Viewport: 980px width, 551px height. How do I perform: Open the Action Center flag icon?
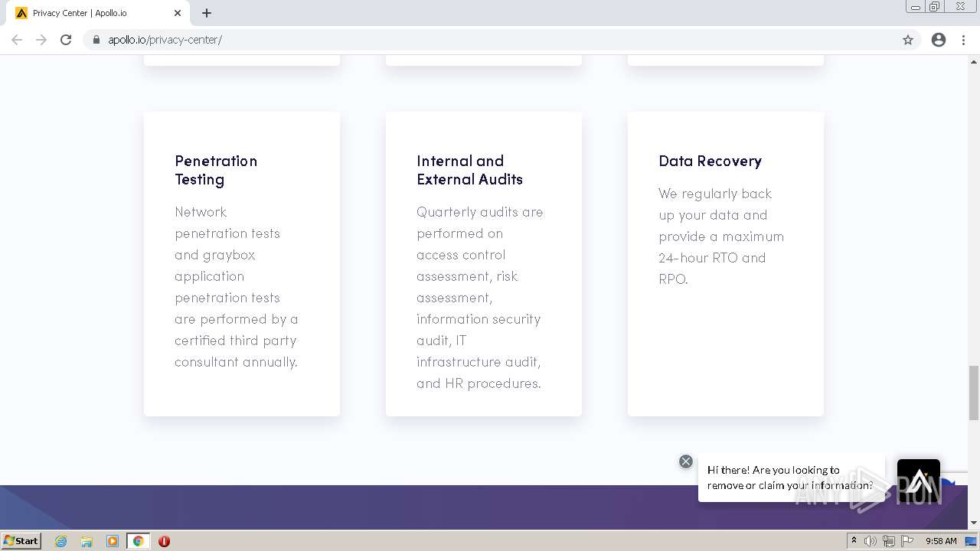click(907, 541)
